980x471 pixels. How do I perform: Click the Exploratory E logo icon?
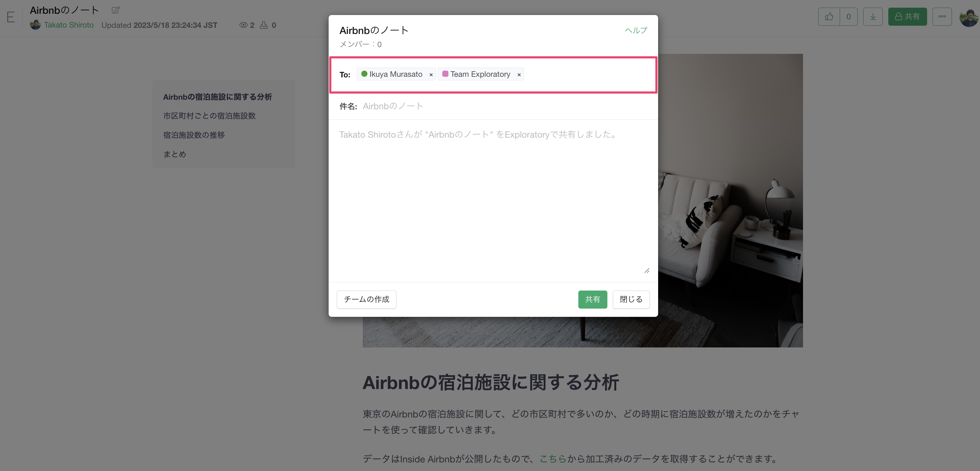[x=11, y=17]
